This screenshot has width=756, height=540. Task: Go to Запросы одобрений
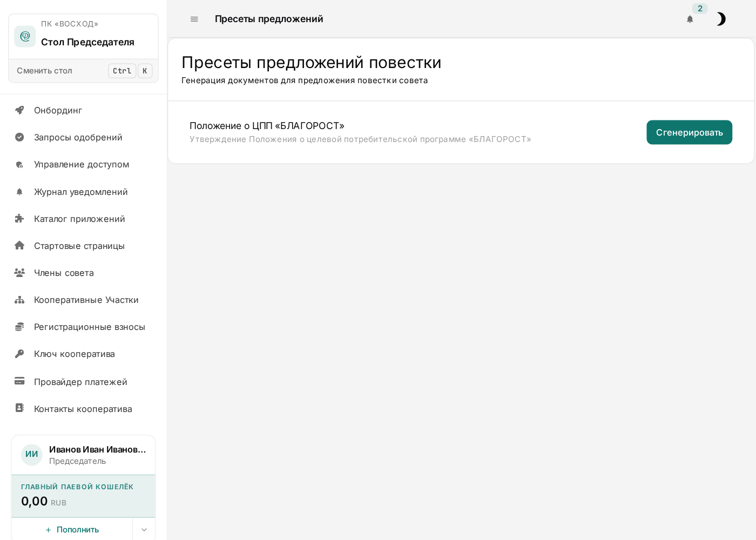(x=83, y=137)
